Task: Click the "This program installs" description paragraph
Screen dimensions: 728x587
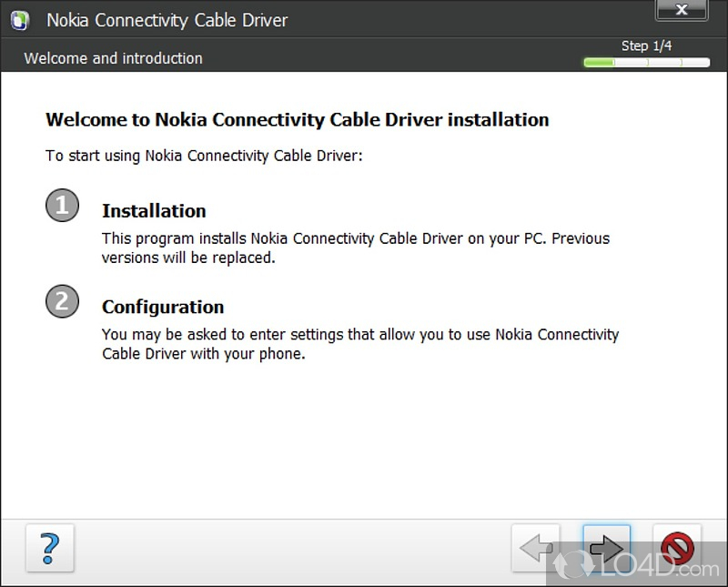Action: point(355,248)
